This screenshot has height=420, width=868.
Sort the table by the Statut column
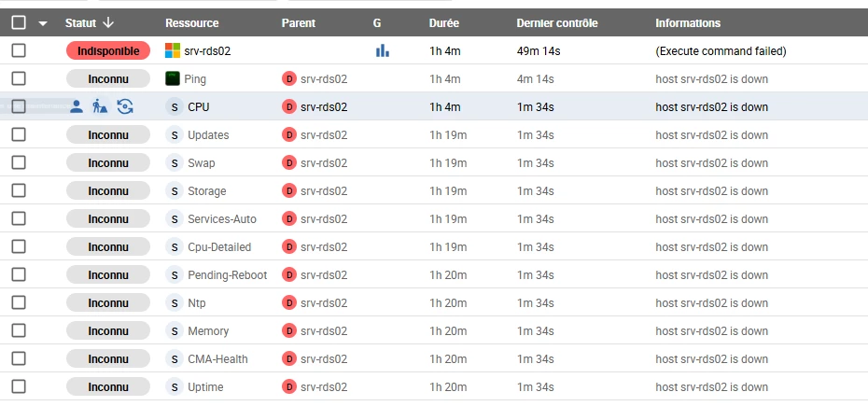(x=82, y=22)
